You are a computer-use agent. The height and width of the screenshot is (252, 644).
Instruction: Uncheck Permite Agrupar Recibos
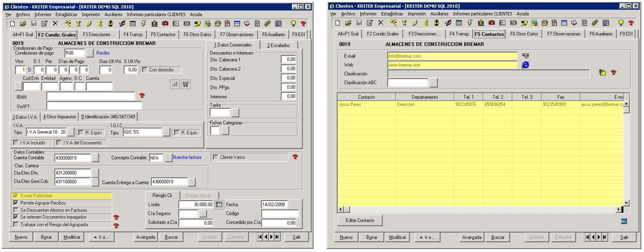(16, 203)
